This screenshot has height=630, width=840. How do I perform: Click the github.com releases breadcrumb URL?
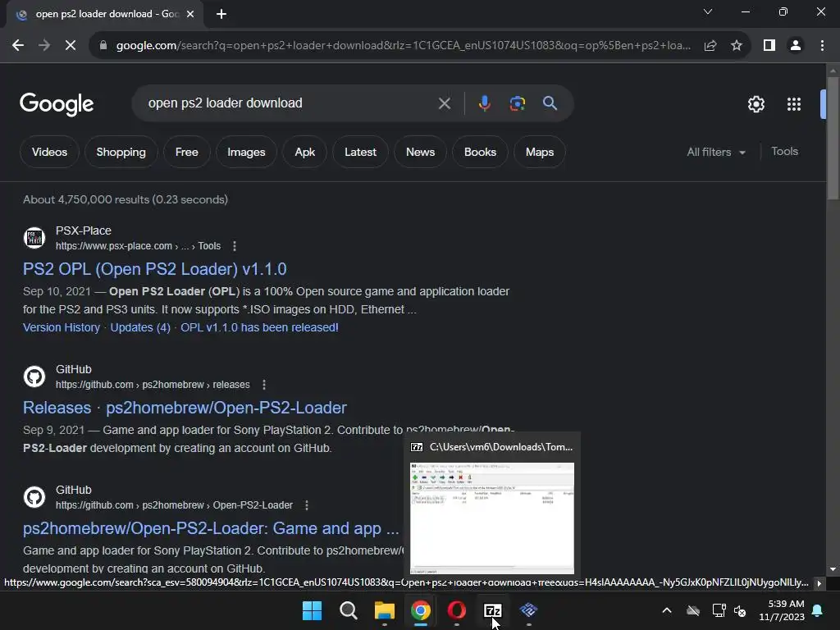coord(153,385)
